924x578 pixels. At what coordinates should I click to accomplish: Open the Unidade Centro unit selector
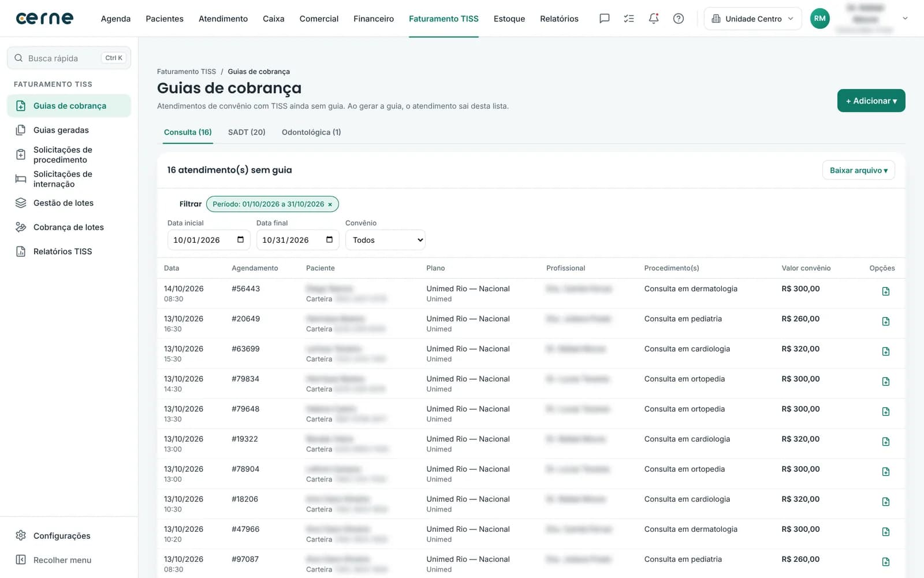(x=752, y=18)
